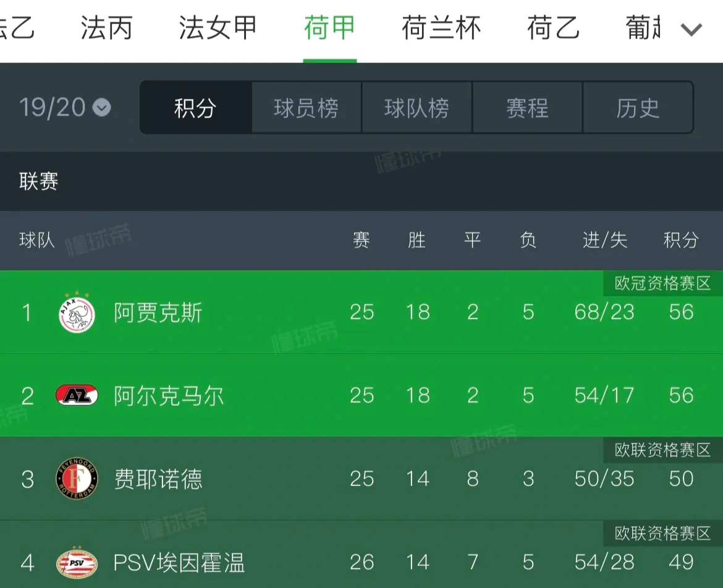Click the AZ Alkmaar team logo

(77, 396)
